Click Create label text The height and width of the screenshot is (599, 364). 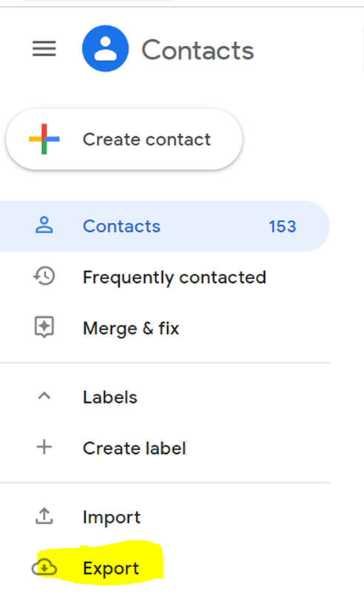[x=135, y=448]
